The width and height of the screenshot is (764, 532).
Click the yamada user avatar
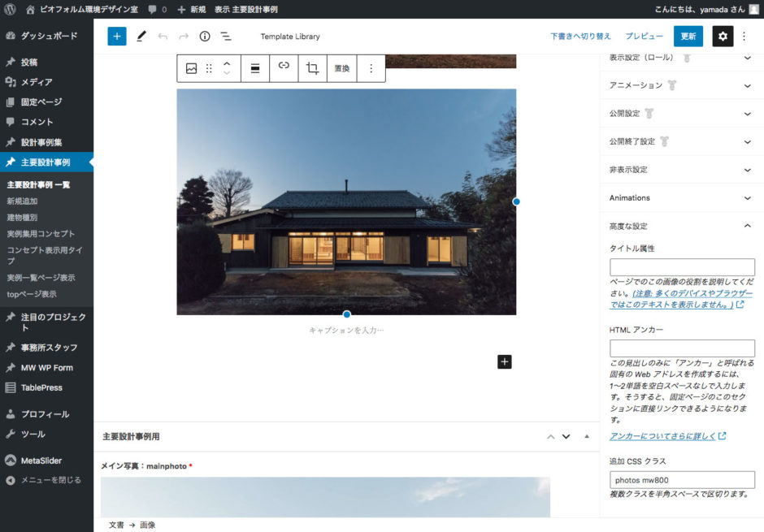(754, 9)
